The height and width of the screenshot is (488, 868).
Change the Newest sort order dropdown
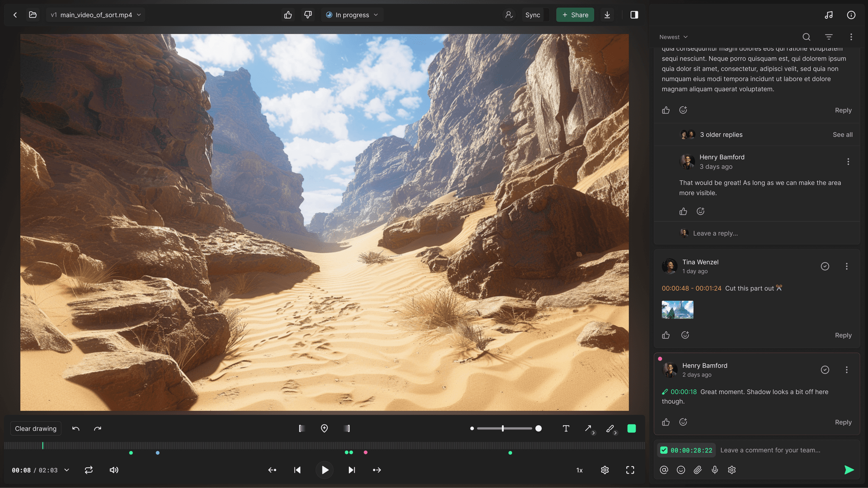673,37
